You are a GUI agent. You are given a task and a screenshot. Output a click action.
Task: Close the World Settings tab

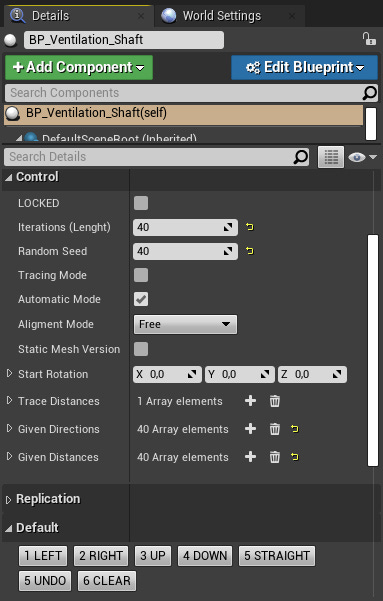pos(292,16)
